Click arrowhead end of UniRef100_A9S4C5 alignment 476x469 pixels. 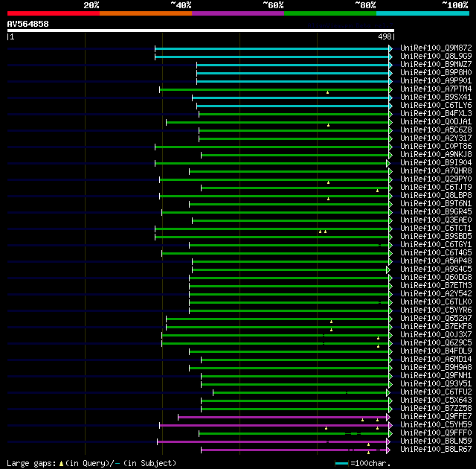point(388,269)
